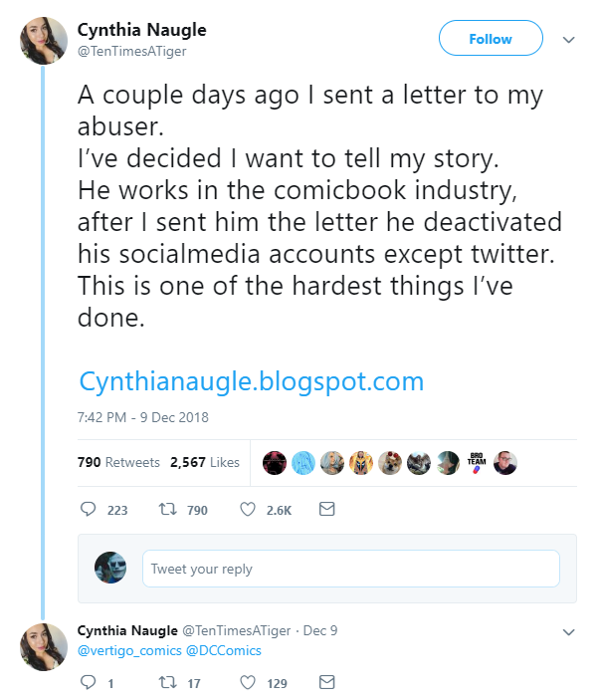Like the Dec 9 reply with 129 hearts
Image resolution: width=597 pixels, height=700 pixels.
click(248, 682)
